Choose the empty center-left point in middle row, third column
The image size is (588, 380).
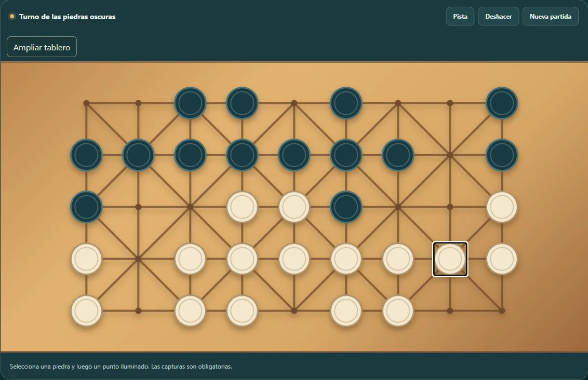pos(190,207)
